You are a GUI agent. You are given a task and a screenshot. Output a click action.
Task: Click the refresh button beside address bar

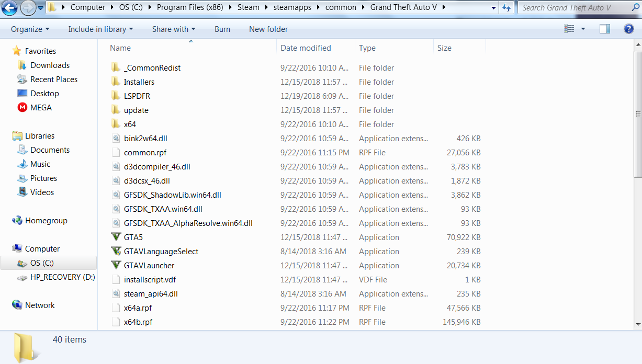pos(506,7)
